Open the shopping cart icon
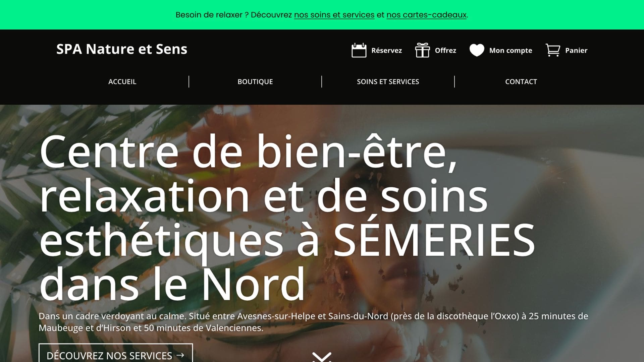The height and width of the screenshot is (362, 644). [x=553, y=50]
